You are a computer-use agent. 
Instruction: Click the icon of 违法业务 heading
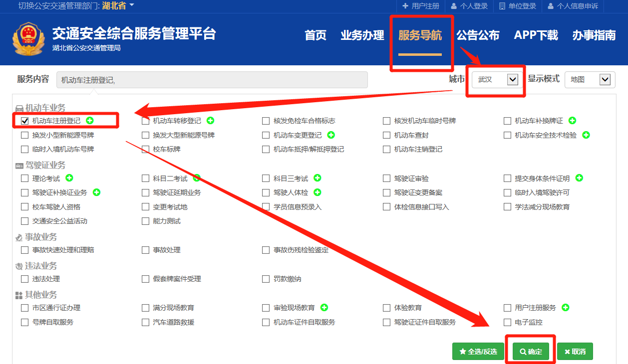tap(19, 267)
